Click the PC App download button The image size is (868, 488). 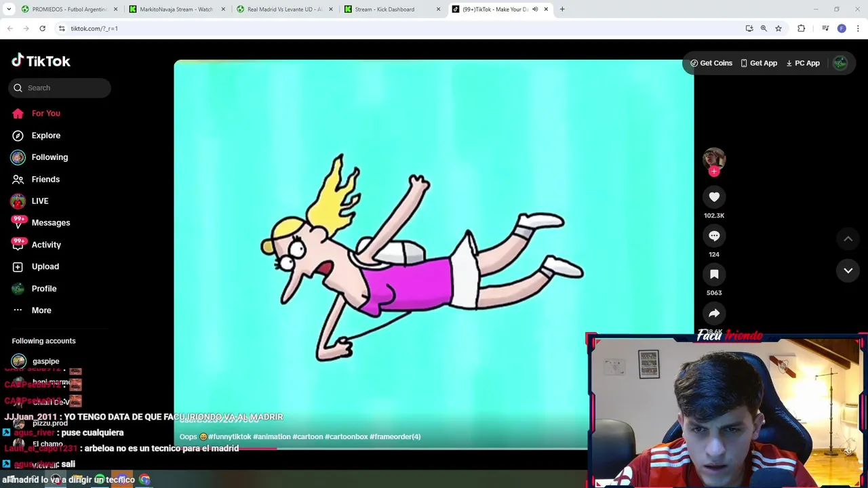point(803,63)
